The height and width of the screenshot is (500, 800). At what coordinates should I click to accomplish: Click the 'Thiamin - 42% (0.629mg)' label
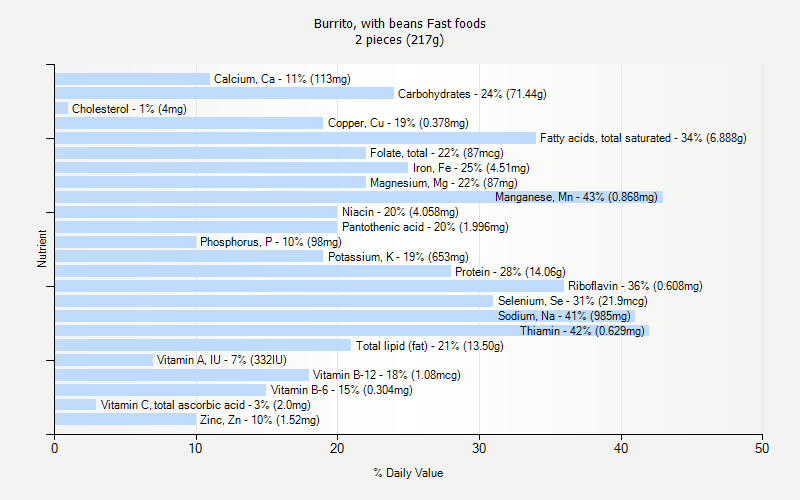(x=582, y=331)
